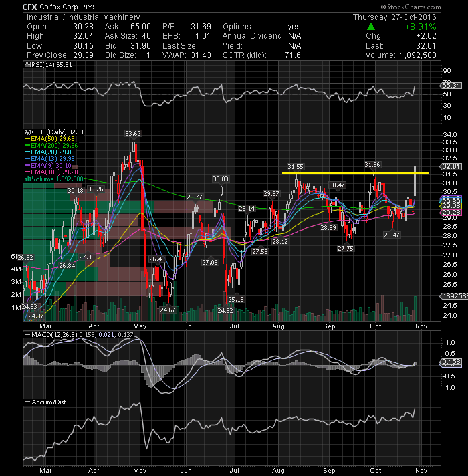Image resolution: width=468 pixels, height=476 pixels.
Task: Click the EMA(50) 29.68 legend entry
Action: (x=49, y=139)
